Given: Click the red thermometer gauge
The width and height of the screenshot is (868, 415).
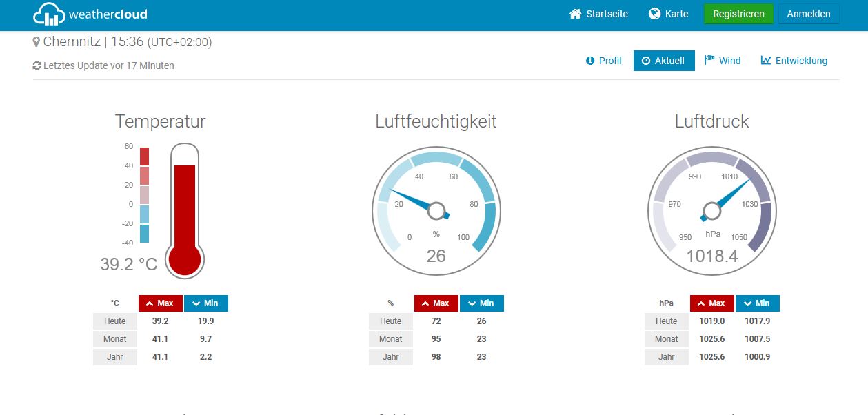Looking at the screenshot, I should pos(185,210).
